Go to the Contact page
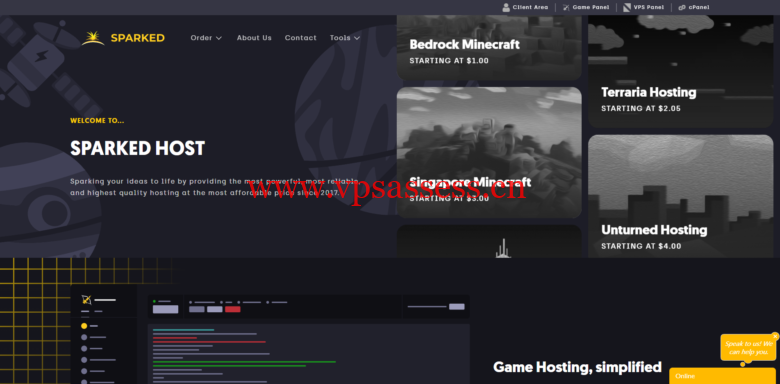 tap(300, 38)
